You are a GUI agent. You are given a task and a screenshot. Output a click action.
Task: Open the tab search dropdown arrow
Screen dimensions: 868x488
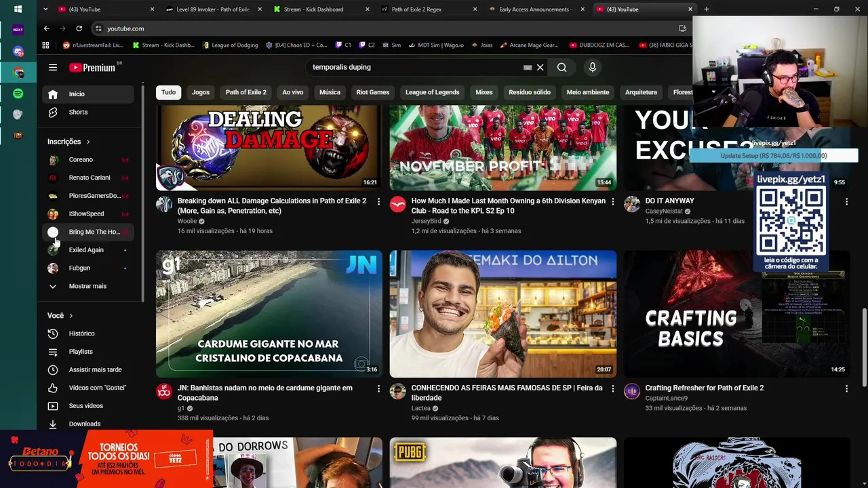[45, 9]
